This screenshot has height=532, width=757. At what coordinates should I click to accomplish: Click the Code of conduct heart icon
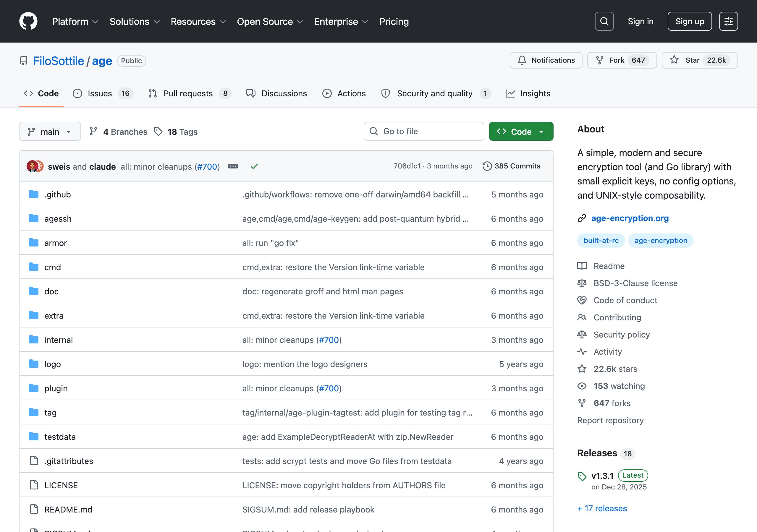tap(582, 300)
